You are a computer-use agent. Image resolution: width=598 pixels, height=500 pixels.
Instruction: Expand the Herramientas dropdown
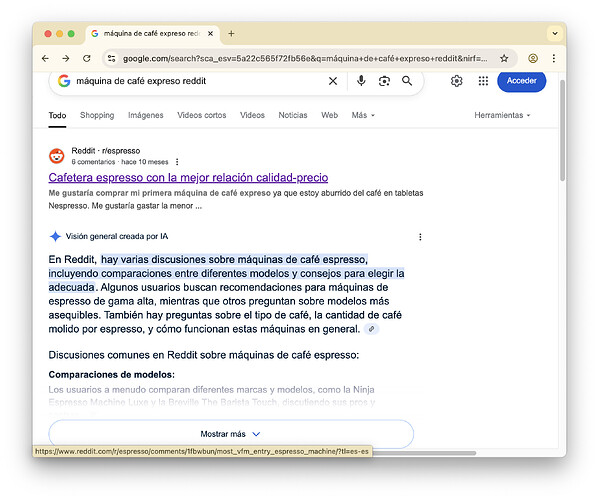(502, 115)
